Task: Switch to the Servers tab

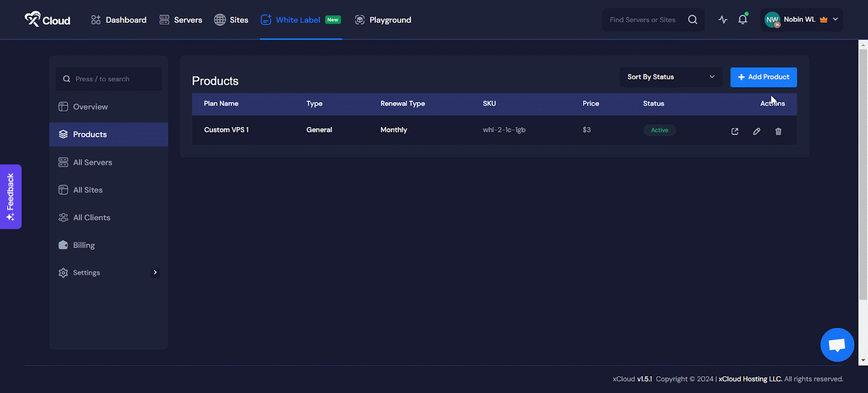Action: point(181,20)
